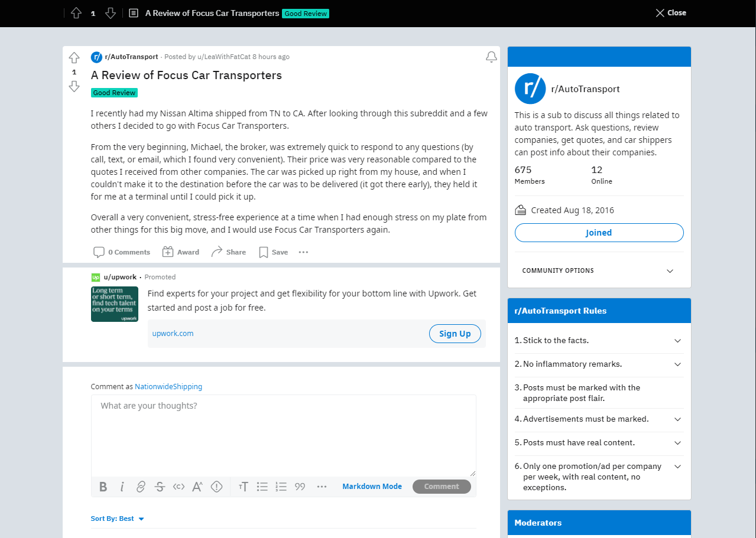Apply inline code formatting
Image resolution: width=756 pixels, height=538 pixels.
pos(179,487)
